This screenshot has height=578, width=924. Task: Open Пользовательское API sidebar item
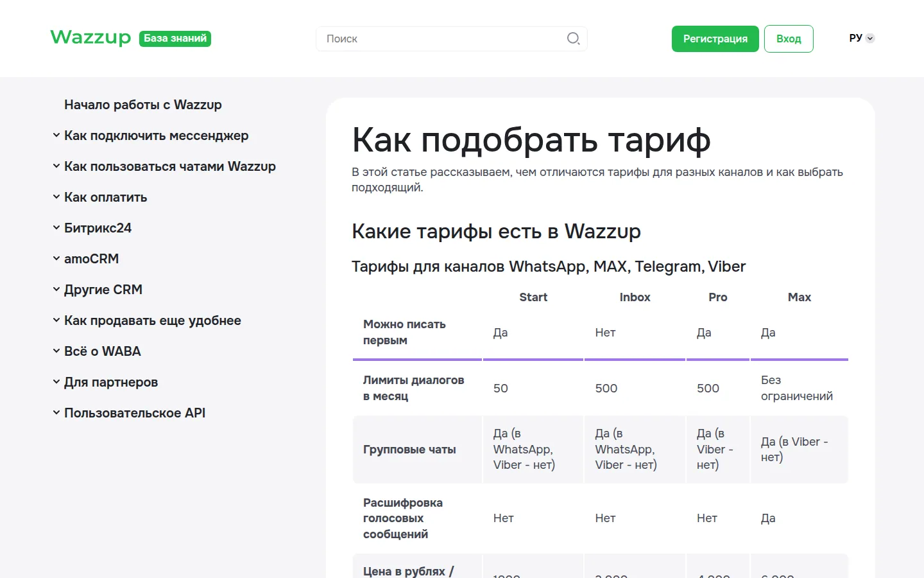tap(135, 413)
